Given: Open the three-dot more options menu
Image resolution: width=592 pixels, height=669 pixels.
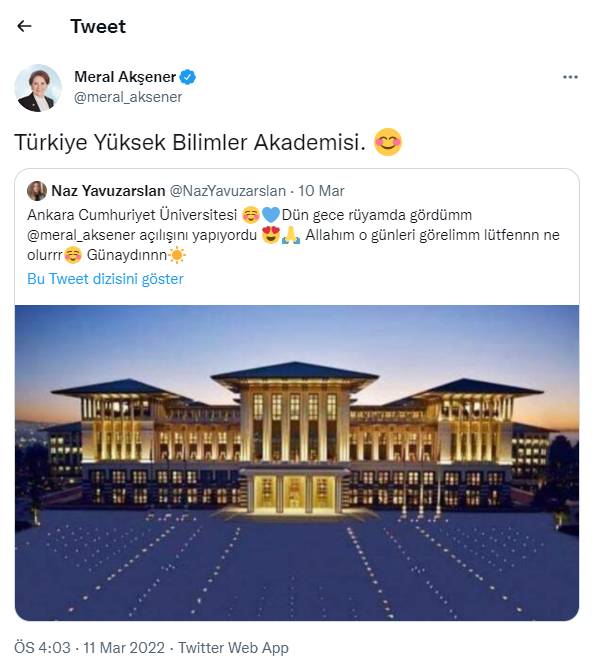Looking at the screenshot, I should tap(570, 77).
